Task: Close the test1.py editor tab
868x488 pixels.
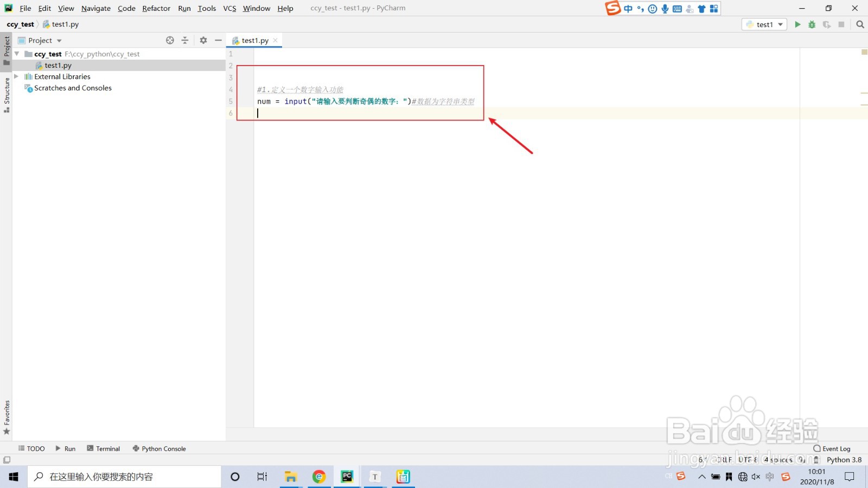Action: pos(276,40)
